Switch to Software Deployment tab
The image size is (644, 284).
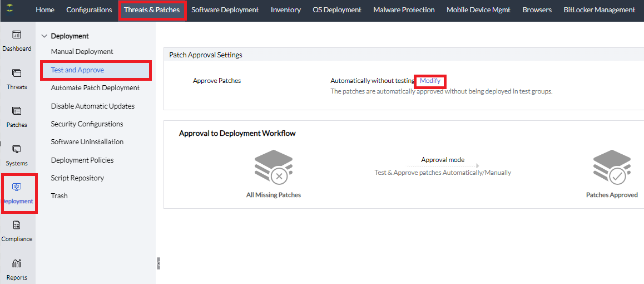click(225, 10)
